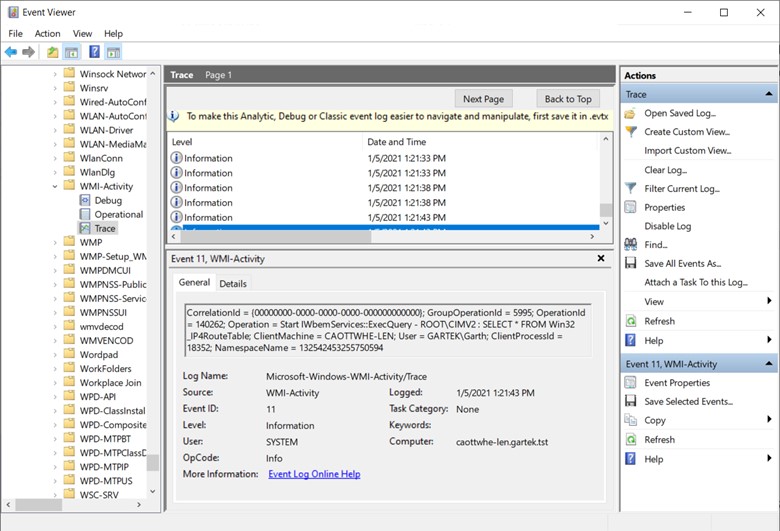
Task: Click the Back to Top button
Action: [568, 99]
